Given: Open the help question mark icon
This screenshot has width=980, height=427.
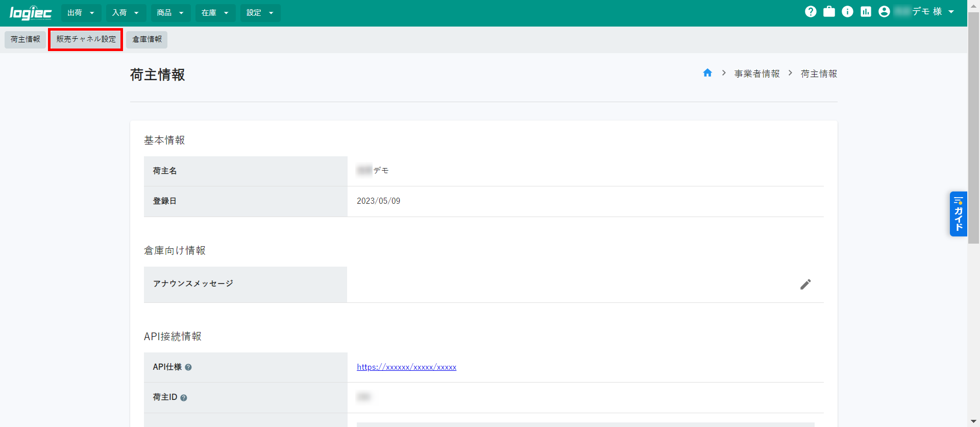Looking at the screenshot, I should [811, 12].
